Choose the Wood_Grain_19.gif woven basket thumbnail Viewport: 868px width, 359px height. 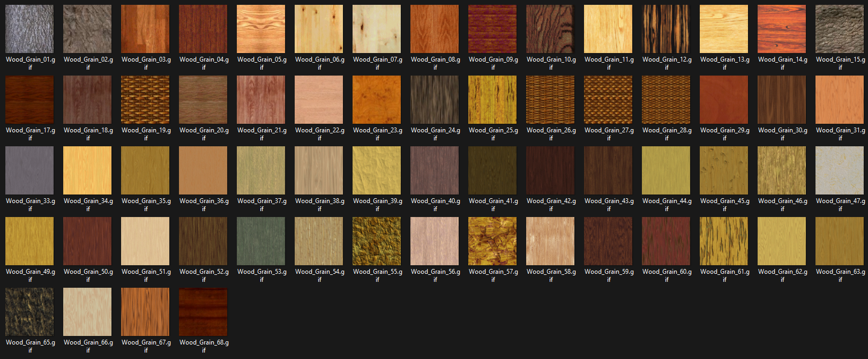tap(145, 100)
